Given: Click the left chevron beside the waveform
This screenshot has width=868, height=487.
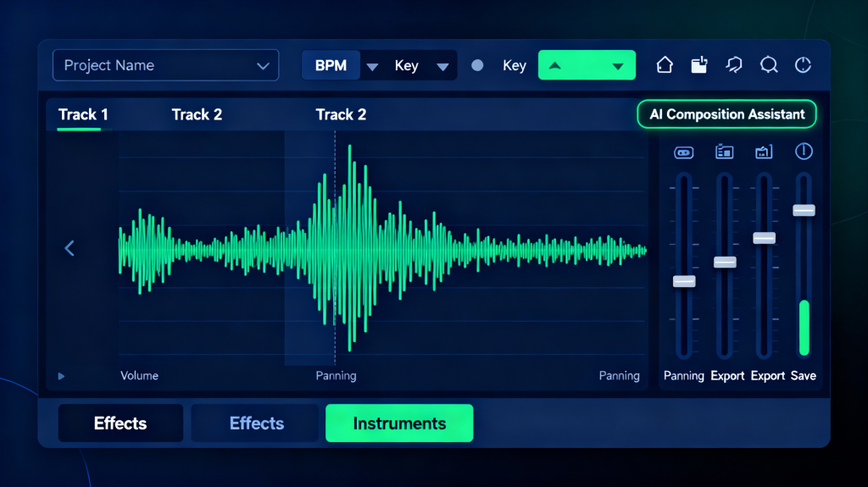Looking at the screenshot, I should coord(70,248).
